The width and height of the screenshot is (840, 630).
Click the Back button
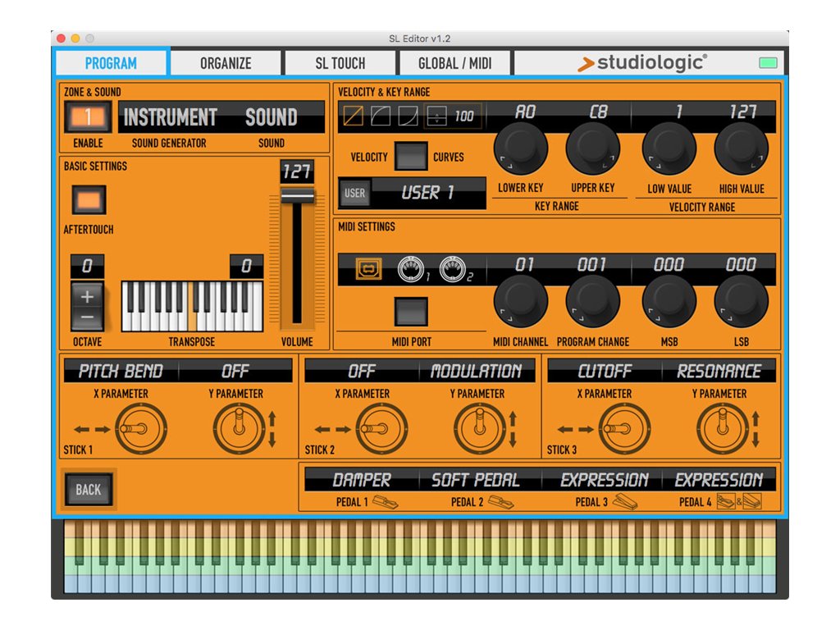click(89, 489)
